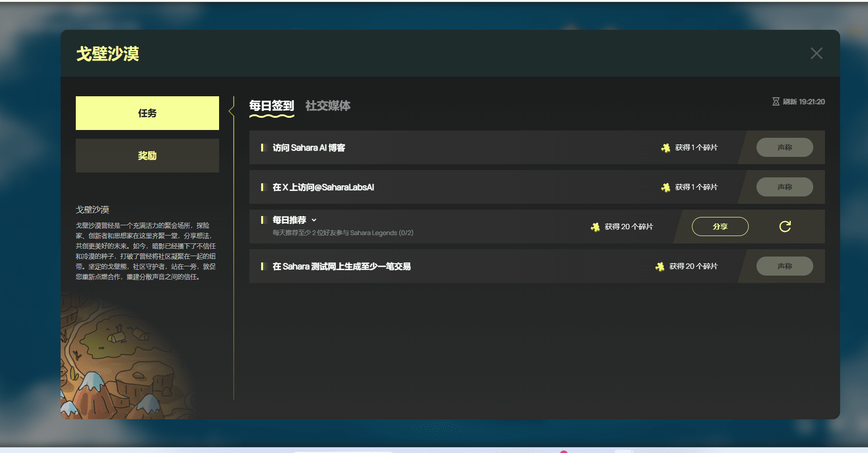Image resolution: width=868 pixels, height=453 pixels.
Task: Click 获得 1 个碎片 reward in @SaharaLabsAI row
Action: click(696, 187)
